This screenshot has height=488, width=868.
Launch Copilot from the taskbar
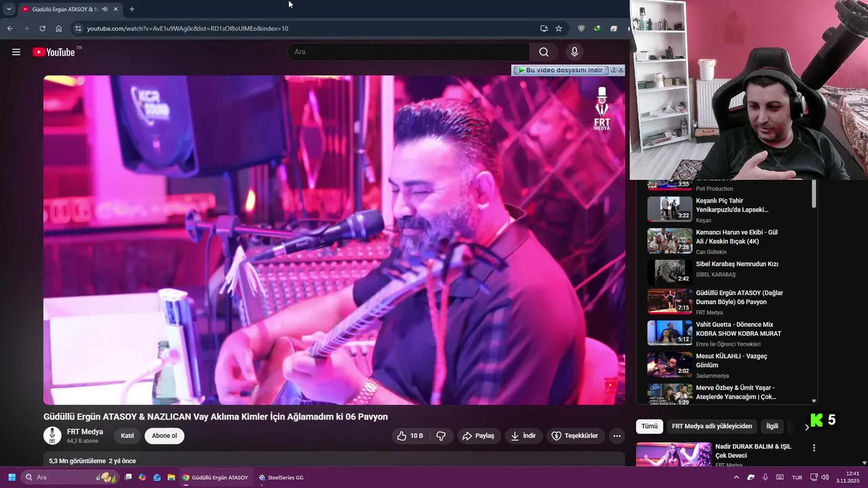tap(142, 477)
